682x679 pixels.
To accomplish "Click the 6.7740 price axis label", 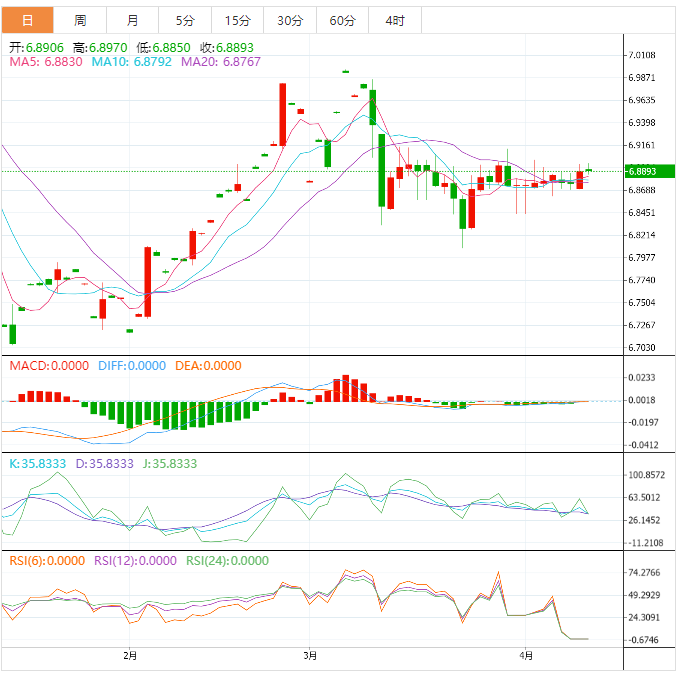I will (642, 280).
